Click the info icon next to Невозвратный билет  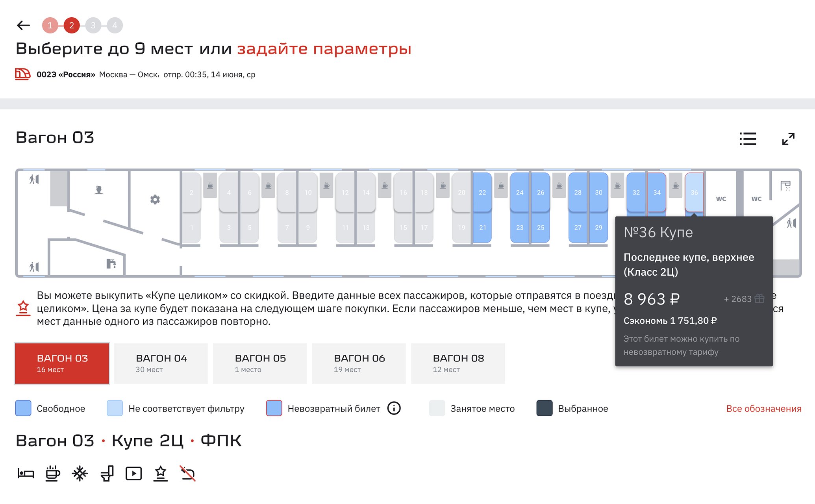click(394, 408)
